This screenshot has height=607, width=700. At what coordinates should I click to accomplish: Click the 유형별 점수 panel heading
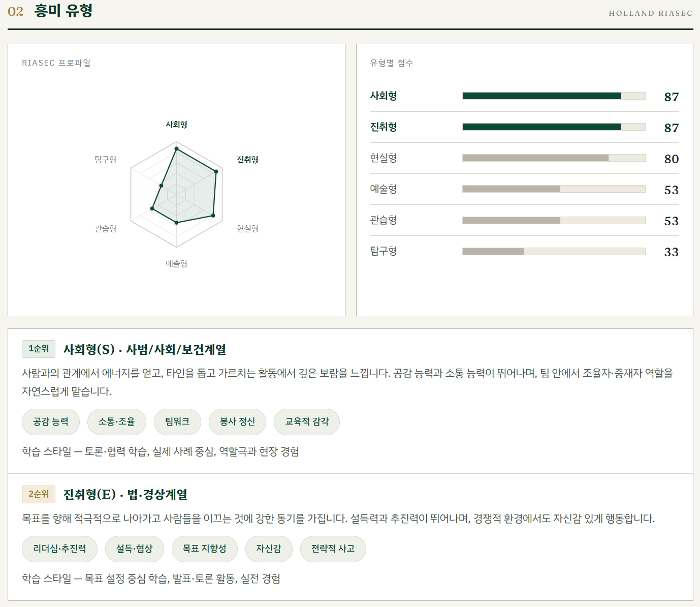pos(392,63)
